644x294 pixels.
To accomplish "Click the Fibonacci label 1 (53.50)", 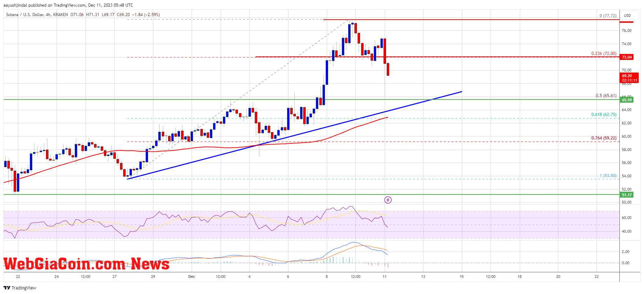I will click(608, 176).
